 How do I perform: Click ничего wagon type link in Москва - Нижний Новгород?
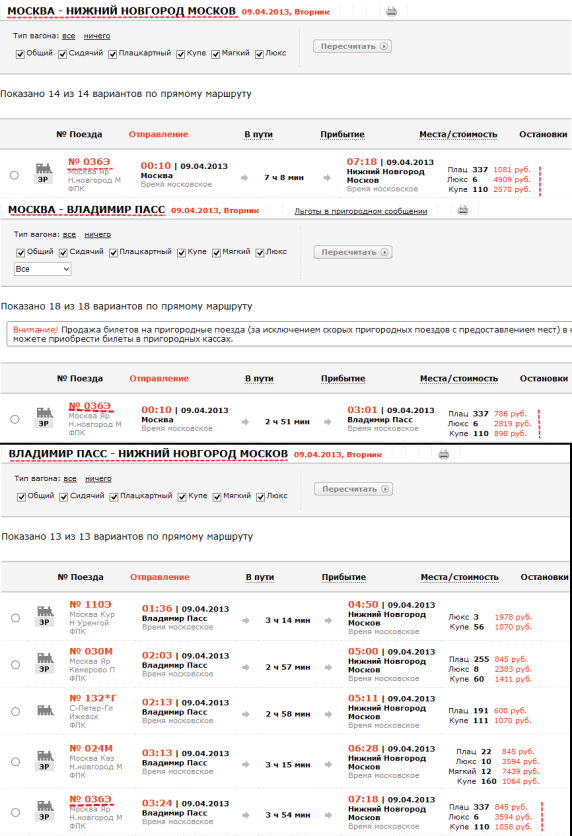tap(97, 36)
